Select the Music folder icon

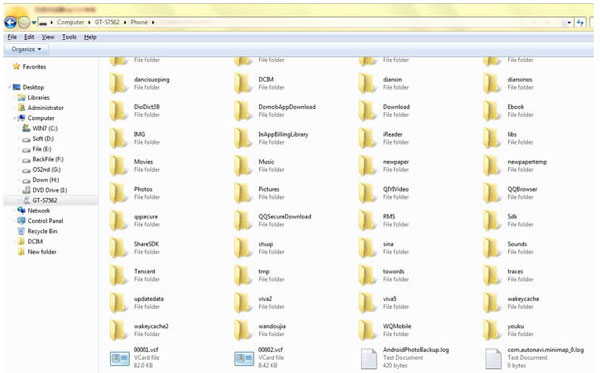coord(242,165)
